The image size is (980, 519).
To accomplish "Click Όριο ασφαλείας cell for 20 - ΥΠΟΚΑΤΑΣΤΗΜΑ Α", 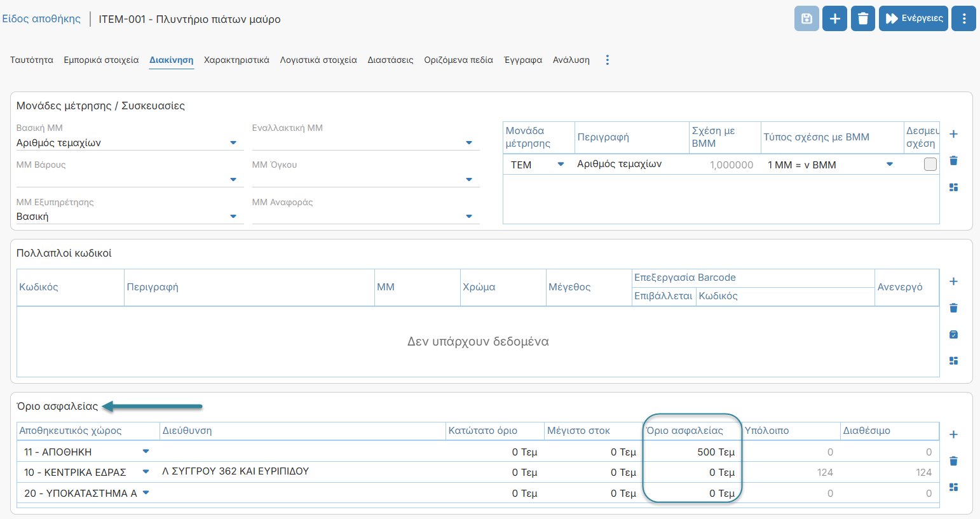I will coord(691,493).
